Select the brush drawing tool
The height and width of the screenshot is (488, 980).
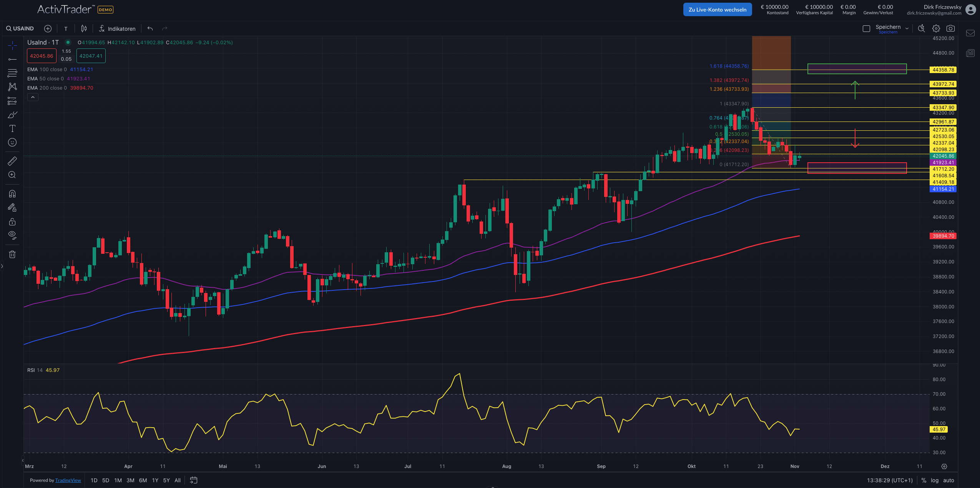[12, 115]
